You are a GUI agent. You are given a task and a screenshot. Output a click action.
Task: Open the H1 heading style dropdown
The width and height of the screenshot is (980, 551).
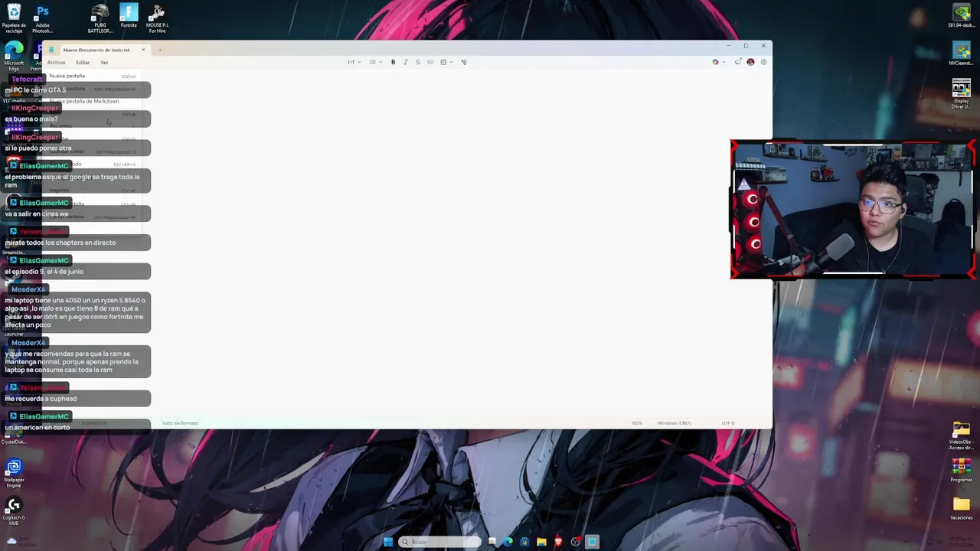coord(353,62)
